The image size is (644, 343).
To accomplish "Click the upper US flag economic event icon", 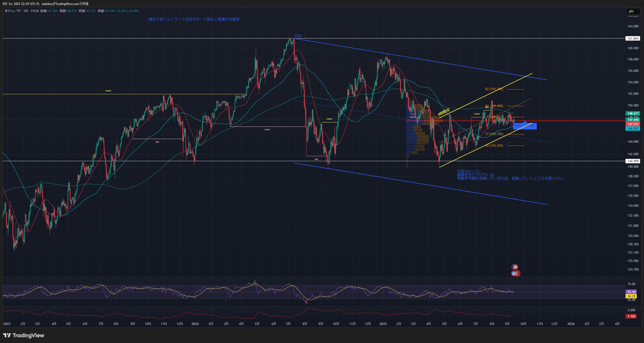I will point(515,267).
